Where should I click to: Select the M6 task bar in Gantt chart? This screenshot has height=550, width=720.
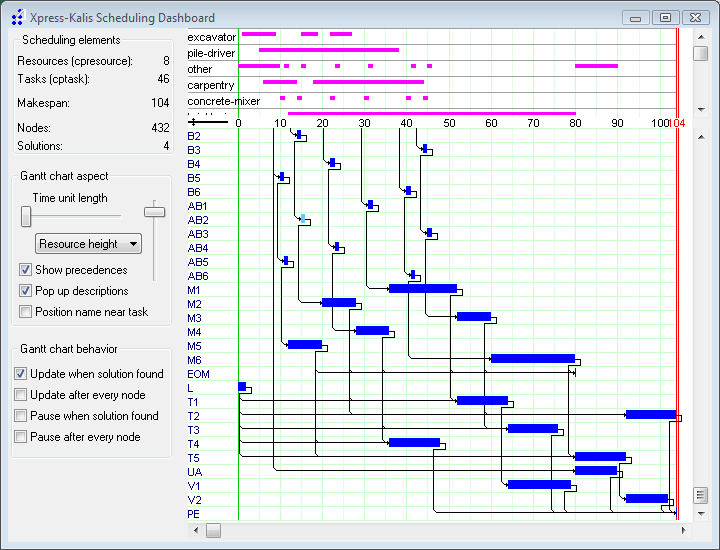coord(532,359)
